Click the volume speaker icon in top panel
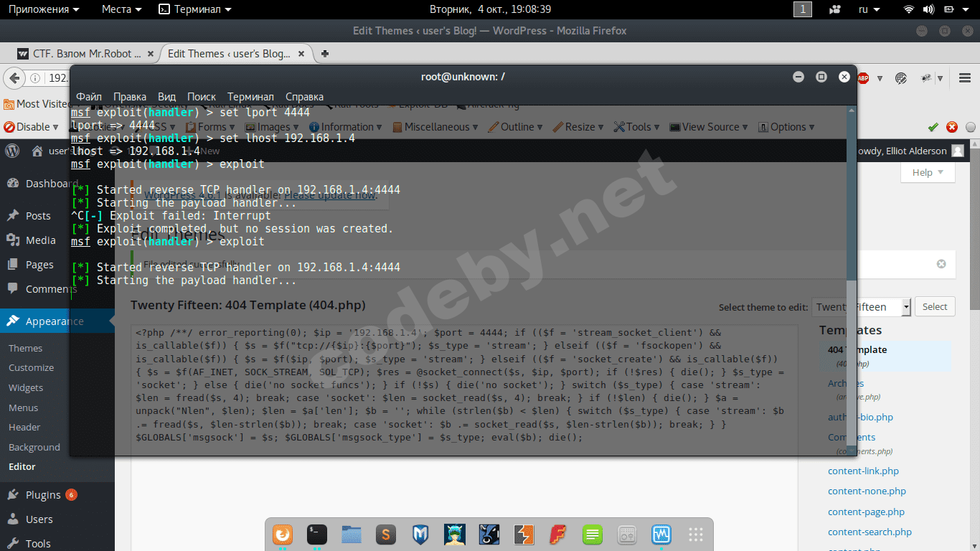Screen dimensions: 980x551 [928, 9]
